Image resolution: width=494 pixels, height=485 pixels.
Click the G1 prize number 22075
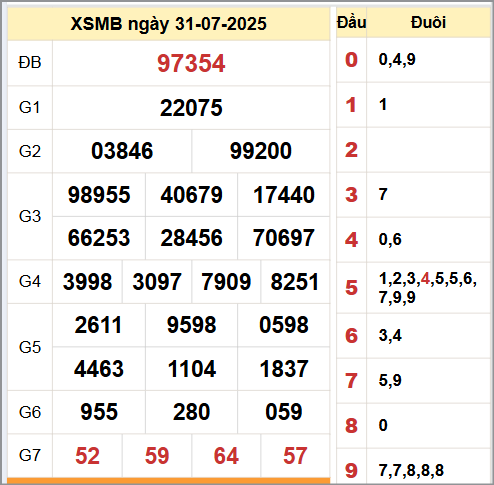coord(191,108)
